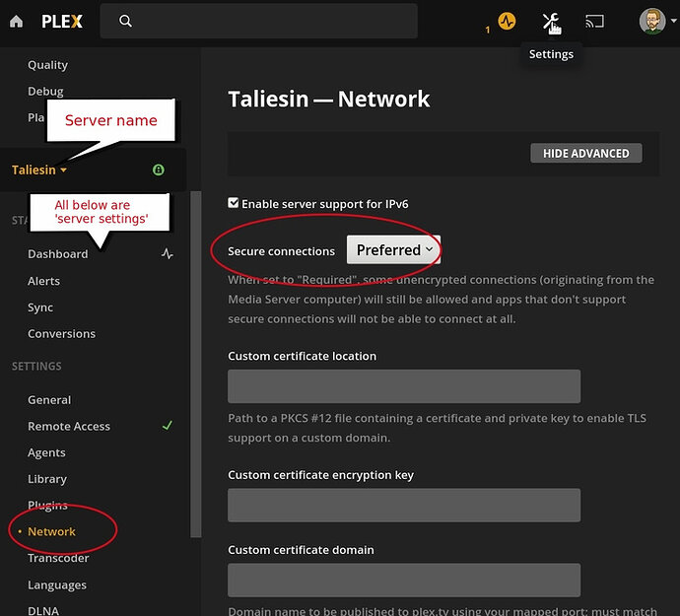Open the user avatar menu
Screen dimensions: 680x616
pyautogui.click(x=651, y=21)
